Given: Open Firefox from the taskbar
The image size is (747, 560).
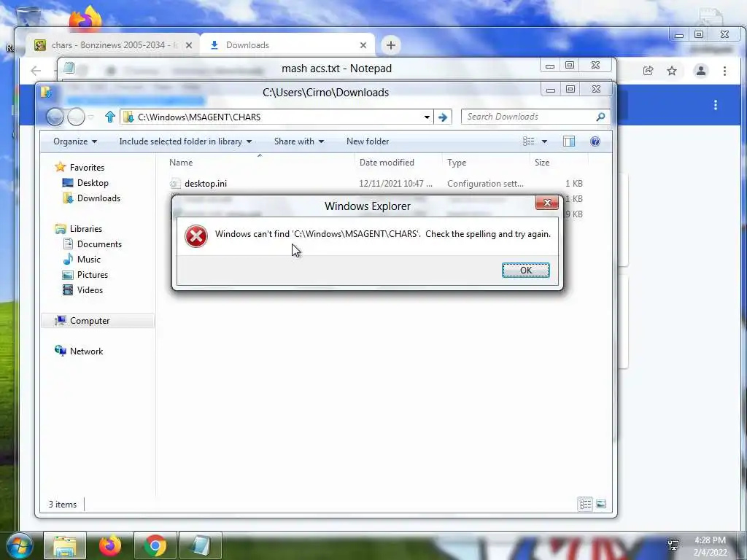Looking at the screenshot, I should tap(110, 545).
